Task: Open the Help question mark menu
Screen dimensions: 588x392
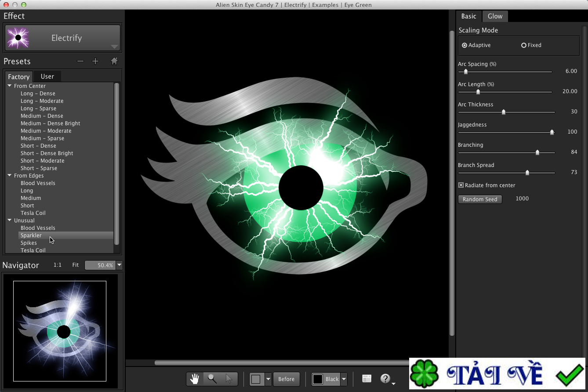Action: pyautogui.click(x=385, y=378)
